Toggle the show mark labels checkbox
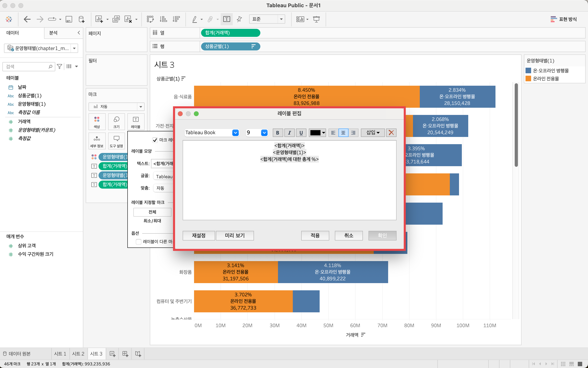Image resolution: width=588 pixels, height=368 pixels. click(x=155, y=140)
